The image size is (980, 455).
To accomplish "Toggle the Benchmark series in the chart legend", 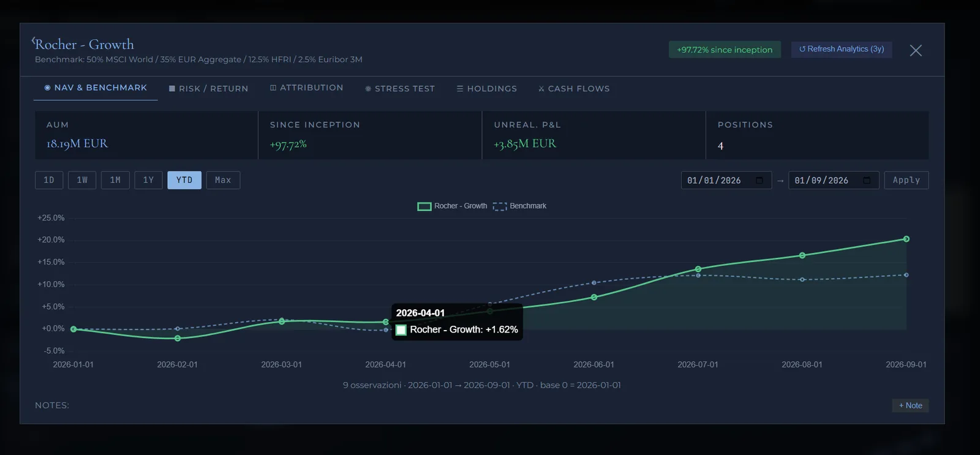I will [x=519, y=206].
